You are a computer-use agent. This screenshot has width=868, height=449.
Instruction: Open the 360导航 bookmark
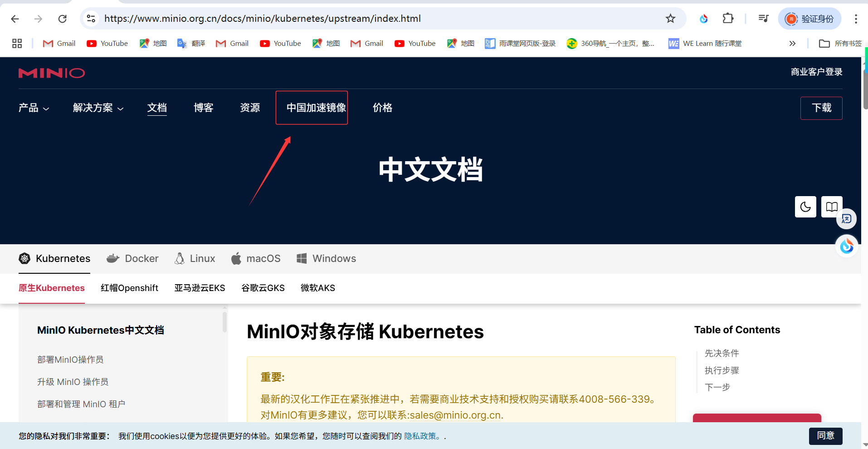click(610, 44)
